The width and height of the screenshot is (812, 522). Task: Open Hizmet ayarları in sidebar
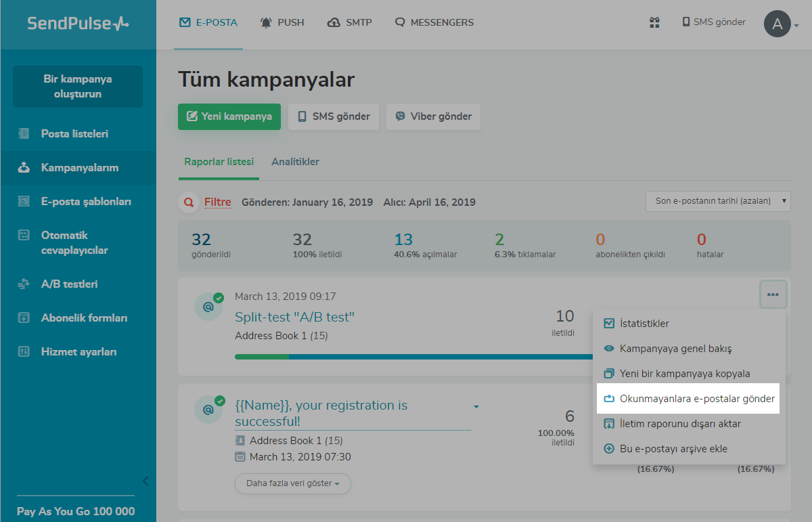(x=78, y=352)
